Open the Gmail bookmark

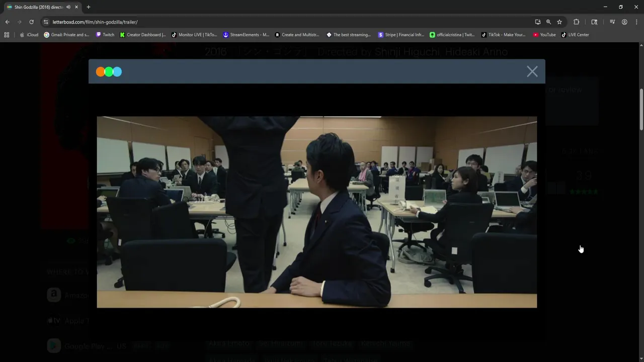66,35
